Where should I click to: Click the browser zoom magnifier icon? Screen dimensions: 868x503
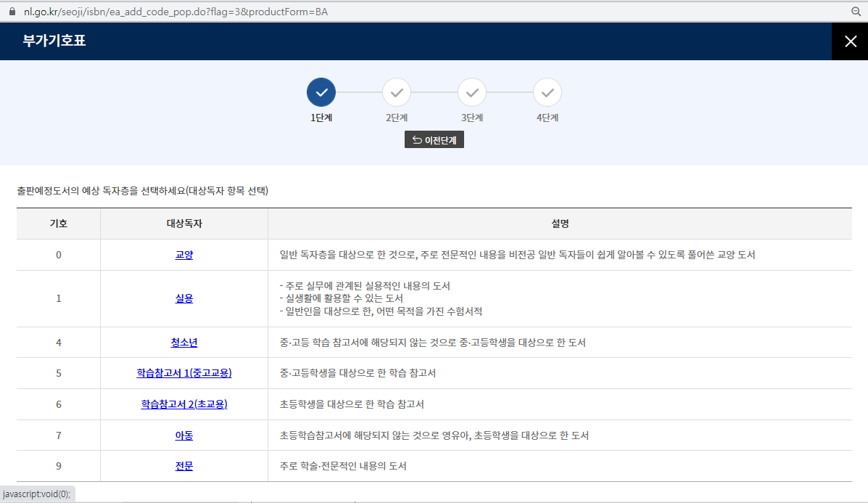point(856,12)
